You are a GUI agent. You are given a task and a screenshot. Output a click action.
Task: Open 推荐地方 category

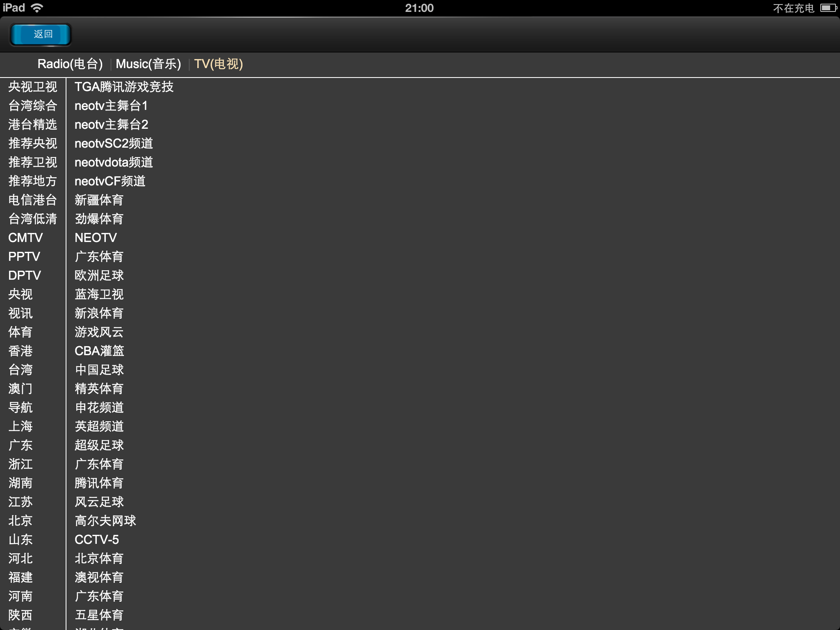(x=33, y=181)
